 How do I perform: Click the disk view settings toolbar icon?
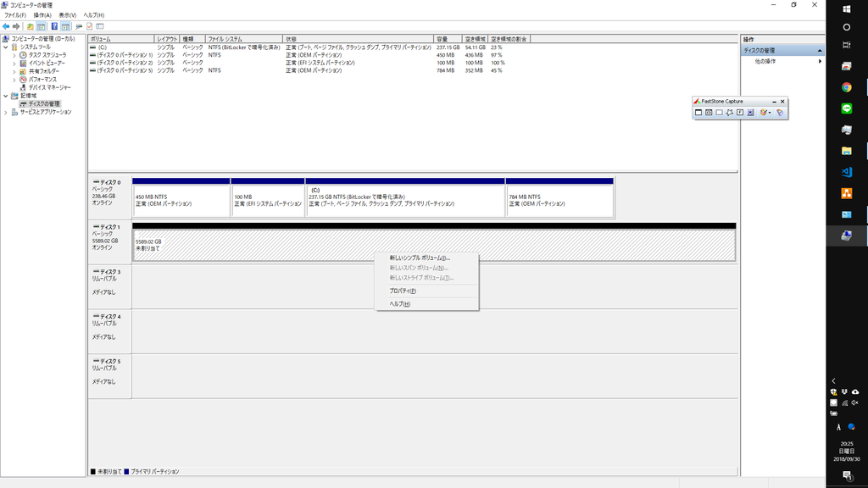(100, 26)
